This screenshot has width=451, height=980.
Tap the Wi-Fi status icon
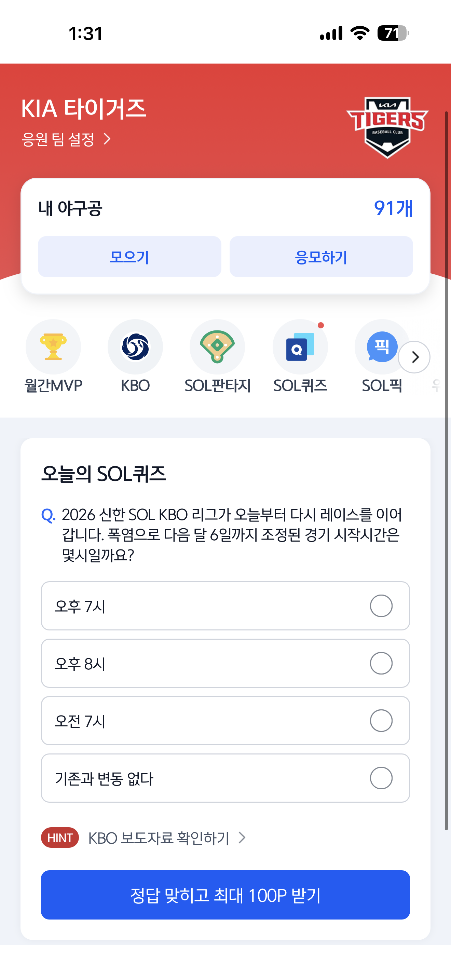[360, 33]
